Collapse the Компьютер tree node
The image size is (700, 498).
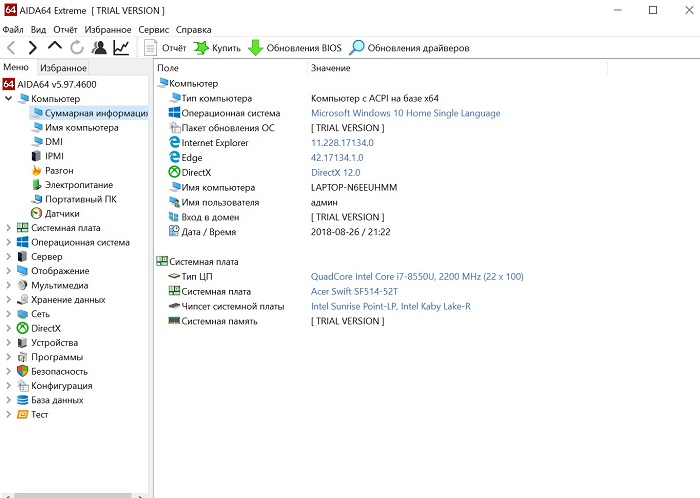tap(8, 98)
